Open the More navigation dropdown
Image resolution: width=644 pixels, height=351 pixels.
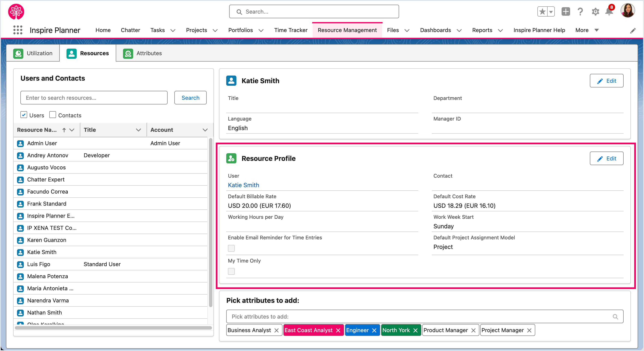587,30
